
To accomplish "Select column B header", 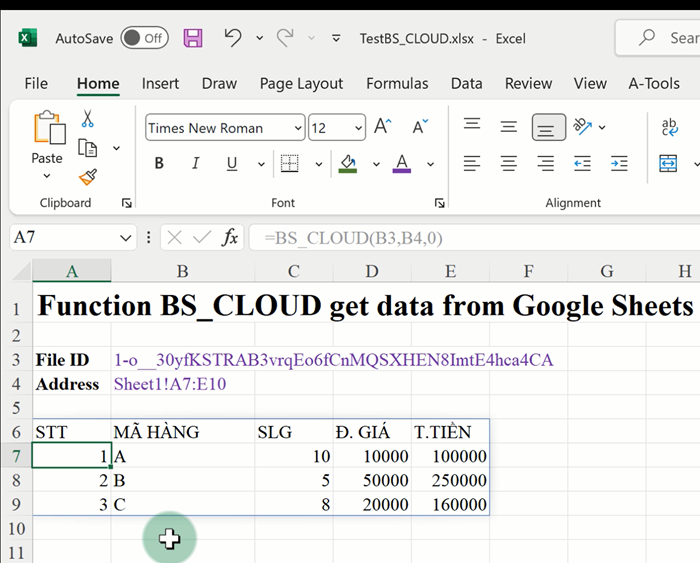I will coord(183,271).
